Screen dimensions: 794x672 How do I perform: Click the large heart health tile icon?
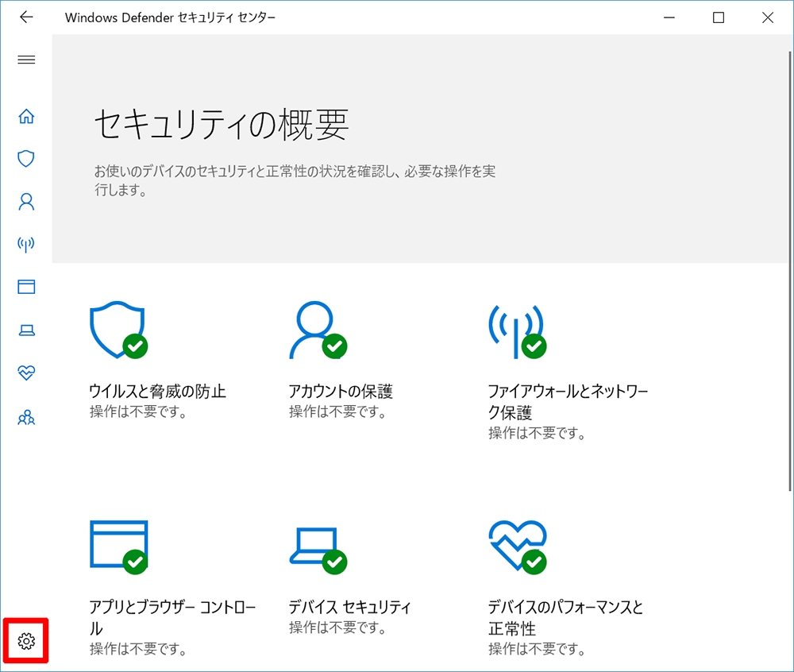518,547
